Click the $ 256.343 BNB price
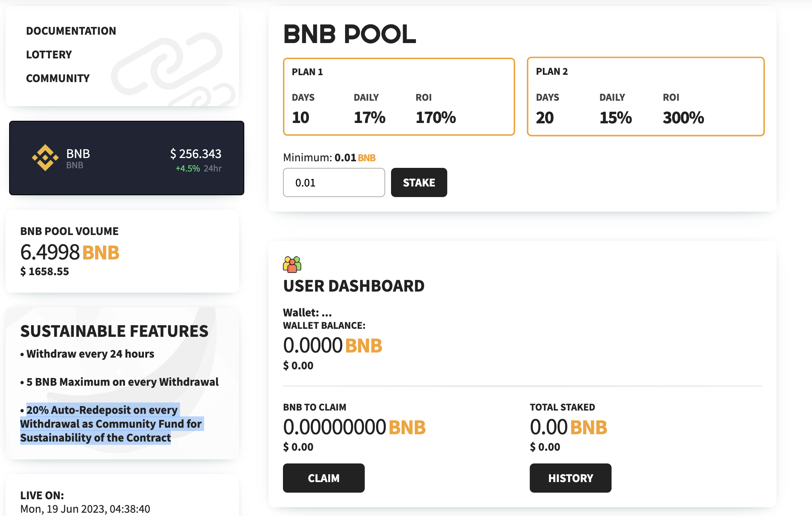This screenshot has height=516, width=812. pyautogui.click(x=196, y=154)
